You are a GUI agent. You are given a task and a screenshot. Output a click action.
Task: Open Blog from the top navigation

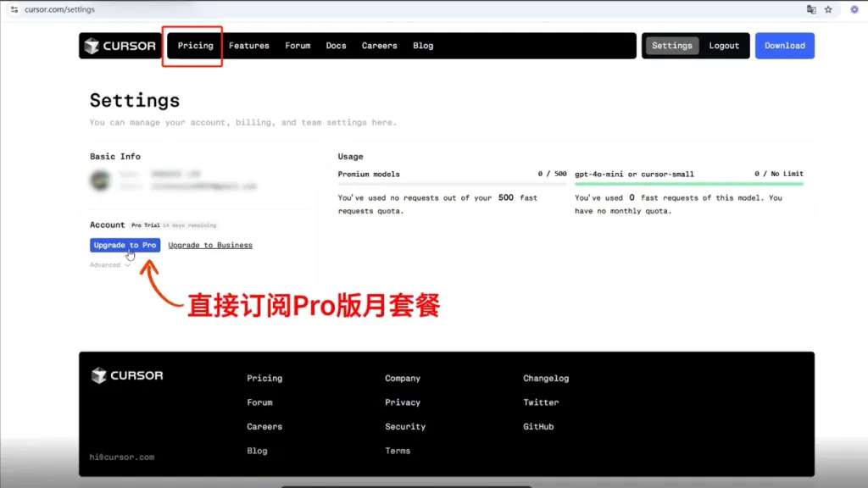tap(424, 46)
